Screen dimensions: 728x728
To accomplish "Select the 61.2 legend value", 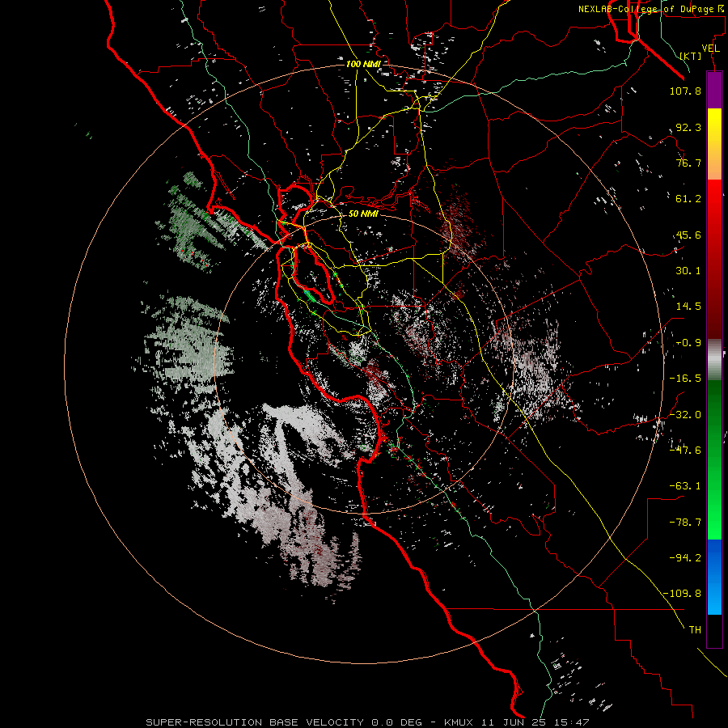I will pyautogui.click(x=688, y=199).
